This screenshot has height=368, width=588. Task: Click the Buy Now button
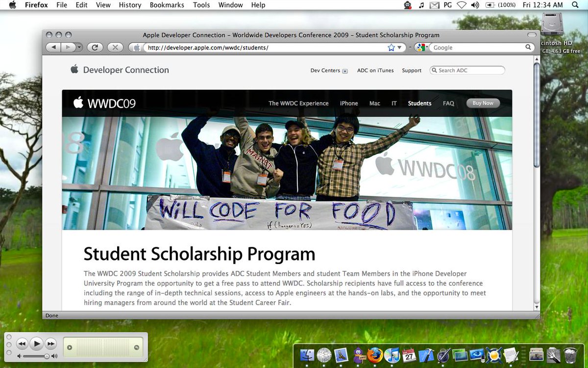click(x=483, y=103)
